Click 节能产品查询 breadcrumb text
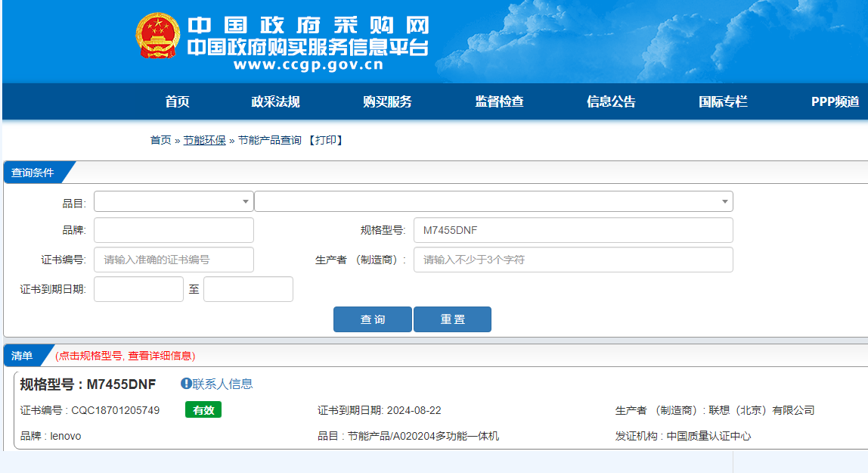Image resolution: width=868 pixels, height=473 pixels. 270,140
